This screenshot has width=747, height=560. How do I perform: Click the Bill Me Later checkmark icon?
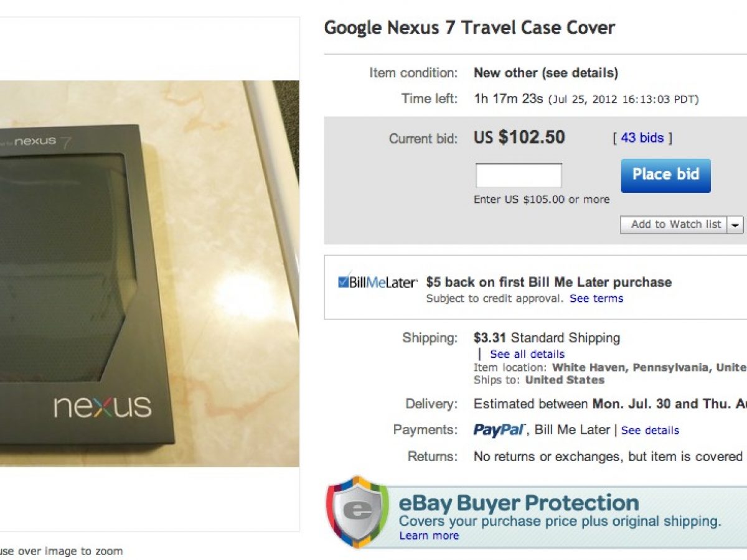coord(344,282)
